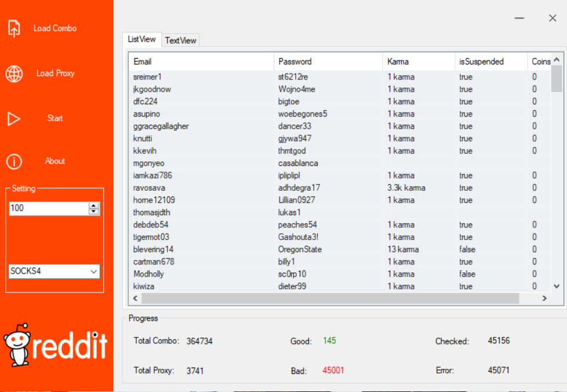Select the row for Modholly
The image size is (567, 392).
340,274
